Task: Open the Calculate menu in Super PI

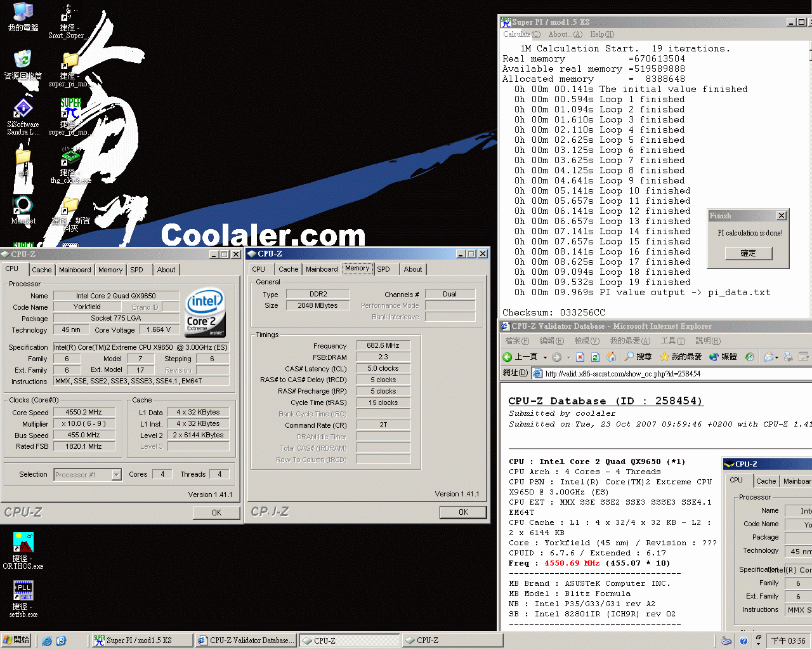Action: 522,34
